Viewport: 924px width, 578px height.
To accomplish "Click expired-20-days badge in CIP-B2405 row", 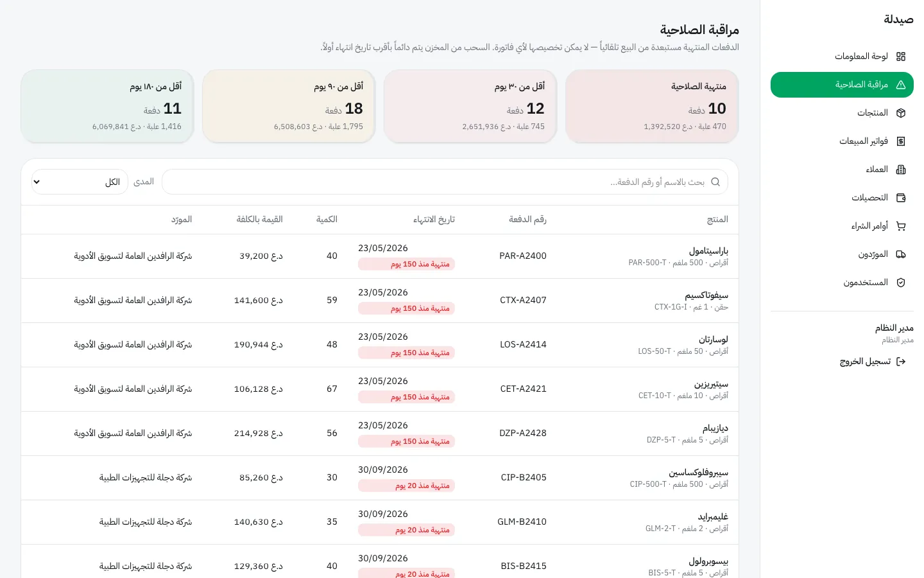I will [x=407, y=486].
